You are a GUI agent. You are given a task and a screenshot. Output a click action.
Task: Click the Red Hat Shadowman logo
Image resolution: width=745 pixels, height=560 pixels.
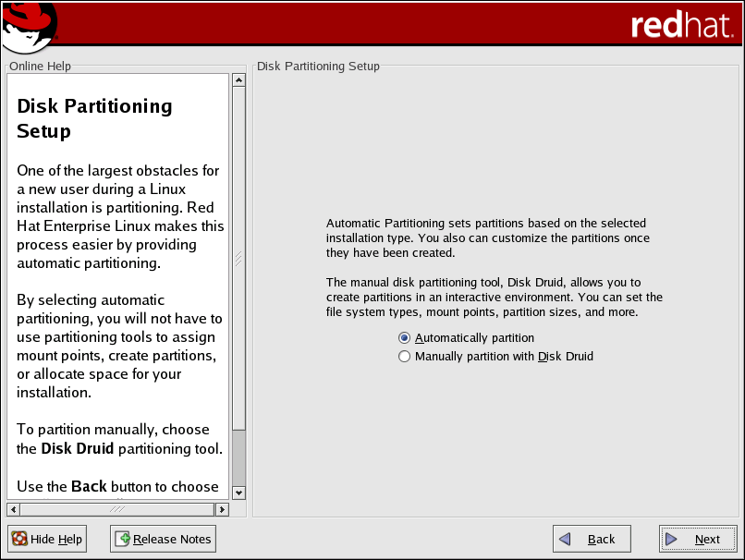click(30, 28)
